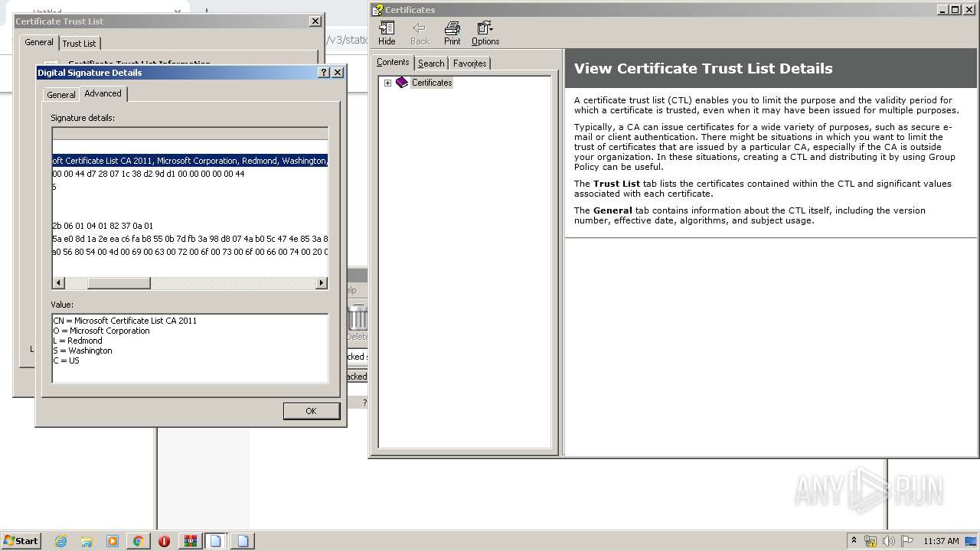The height and width of the screenshot is (551, 980).
Task: Click the Certificates help window title icon
Action: [377, 10]
